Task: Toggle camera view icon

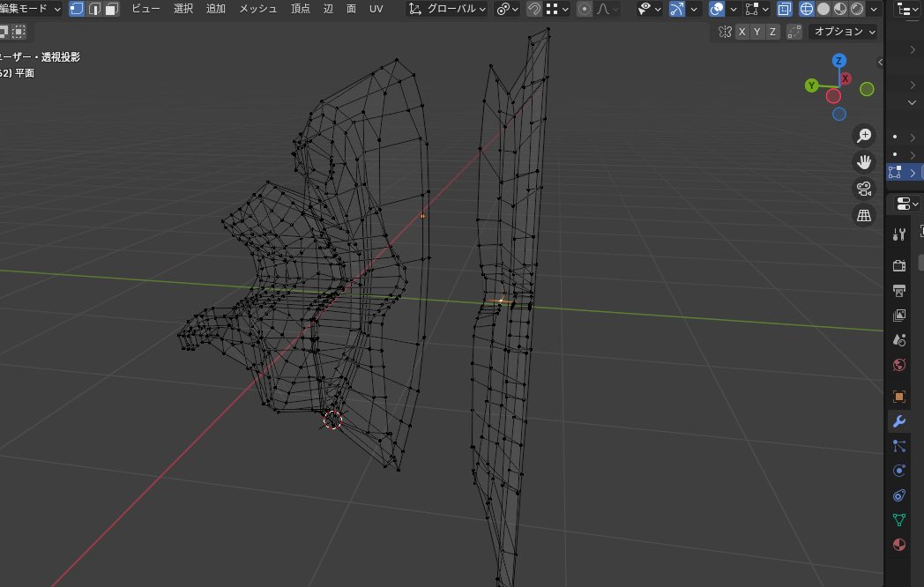Action: pos(864,189)
